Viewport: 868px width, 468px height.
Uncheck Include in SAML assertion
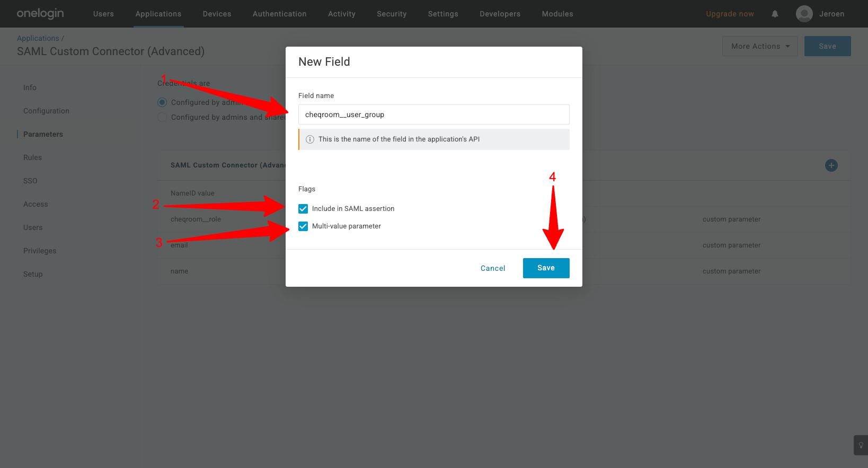[303, 209]
